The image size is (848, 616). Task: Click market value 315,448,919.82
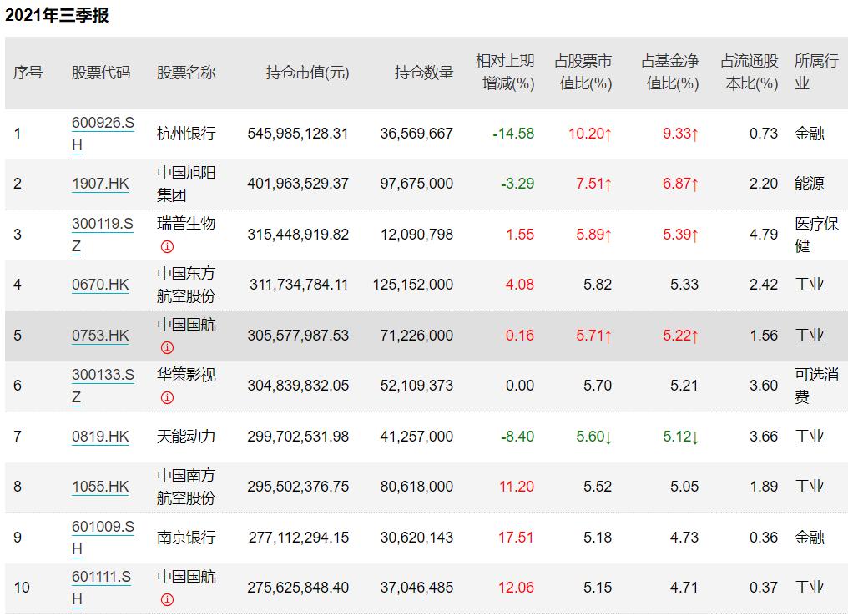(298, 235)
